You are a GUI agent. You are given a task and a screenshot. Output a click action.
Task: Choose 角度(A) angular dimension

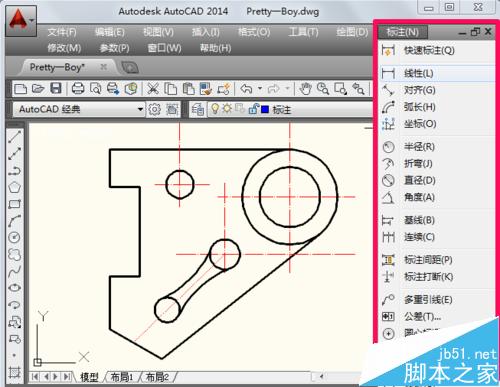click(437, 197)
